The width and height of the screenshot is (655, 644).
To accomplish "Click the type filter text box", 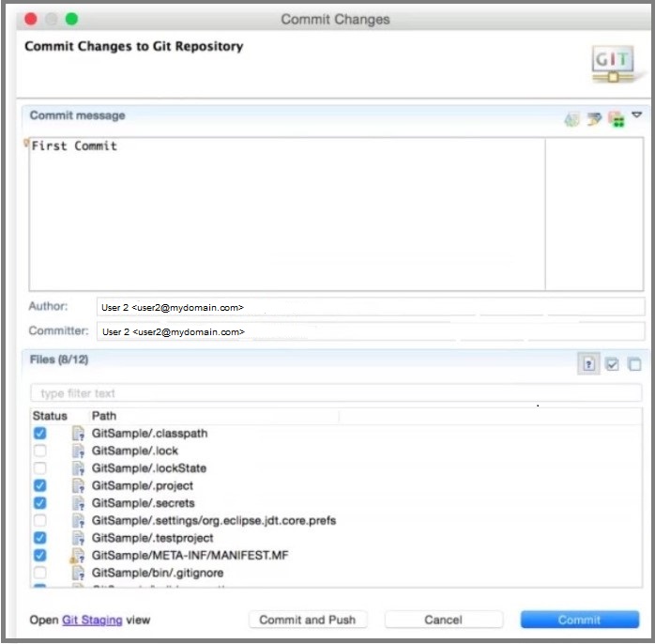I will pyautogui.click(x=336, y=393).
